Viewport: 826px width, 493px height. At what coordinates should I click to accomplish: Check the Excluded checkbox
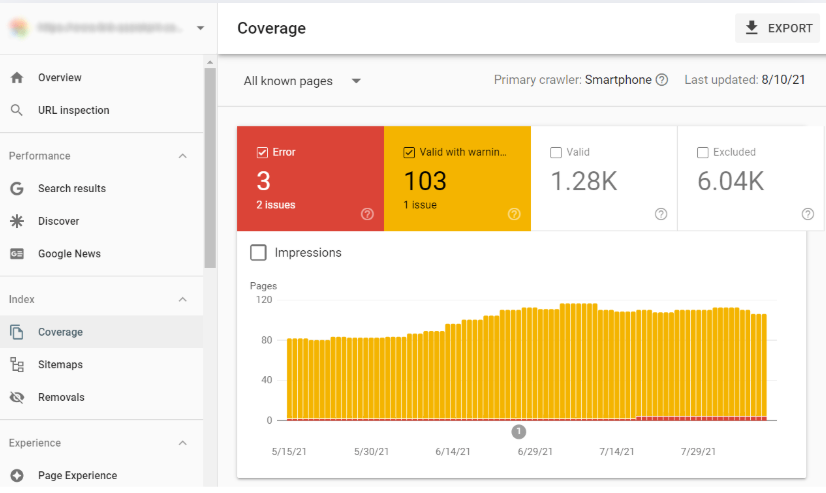[703, 152]
